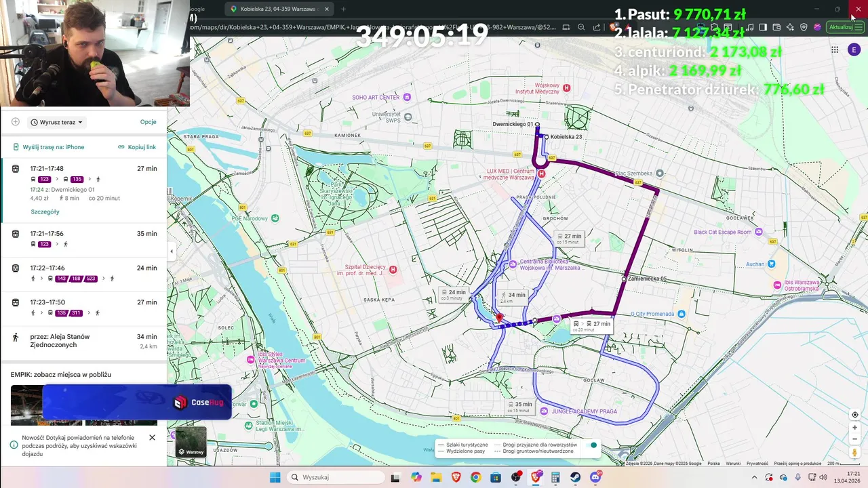The width and height of the screenshot is (868, 488).
Task: Open Steam from the taskbar
Action: [575, 477]
